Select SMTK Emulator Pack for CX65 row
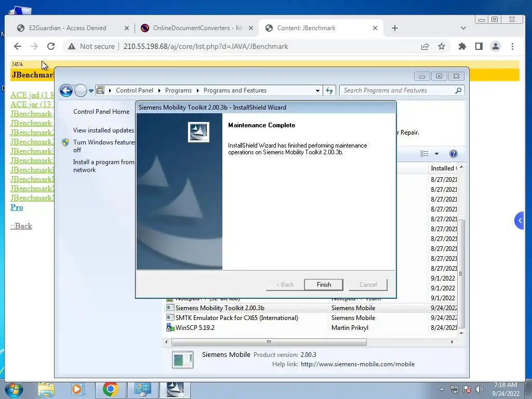The height and width of the screenshot is (399, 532). point(311,318)
